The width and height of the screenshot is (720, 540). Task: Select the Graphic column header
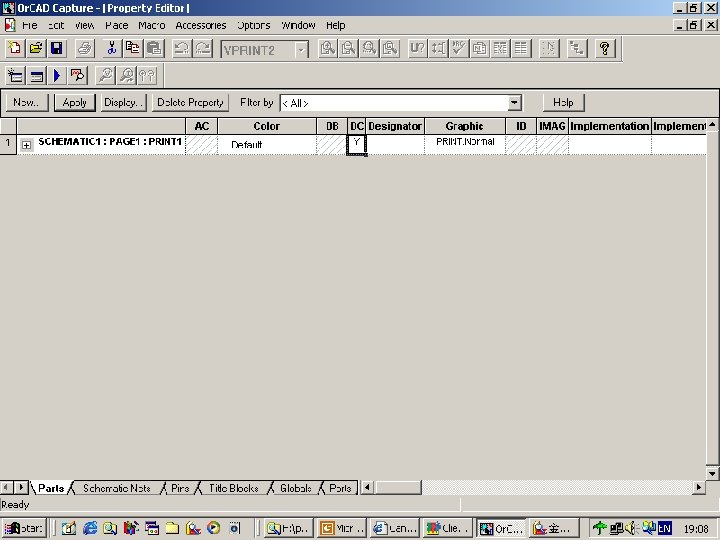coord(465,126)
